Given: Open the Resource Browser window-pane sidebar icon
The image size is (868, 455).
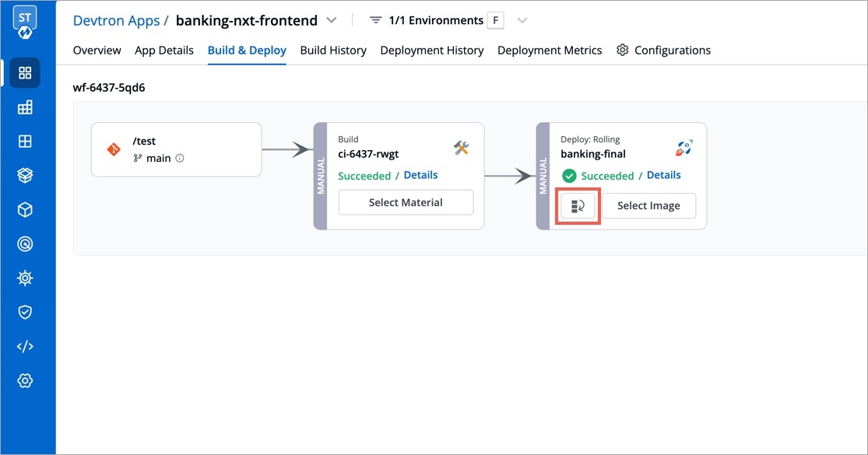Looking at the screenshot, I should coord(25,142).
